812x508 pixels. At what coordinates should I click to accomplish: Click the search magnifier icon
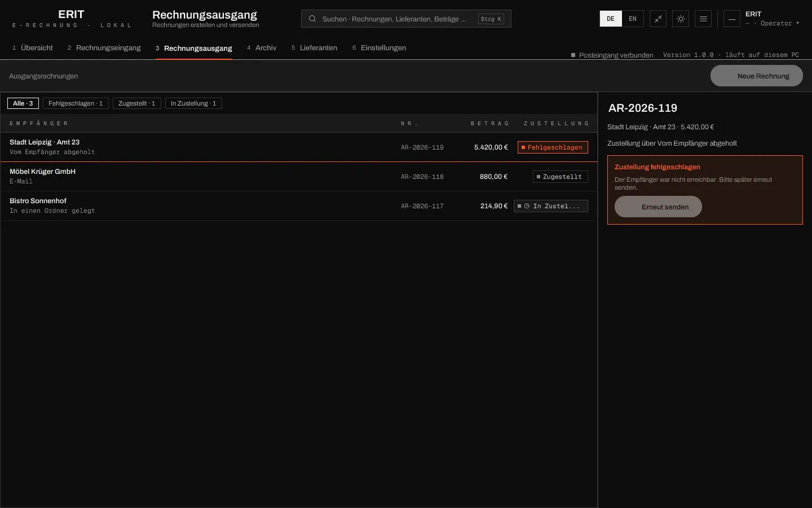click(x=312, y=19)
